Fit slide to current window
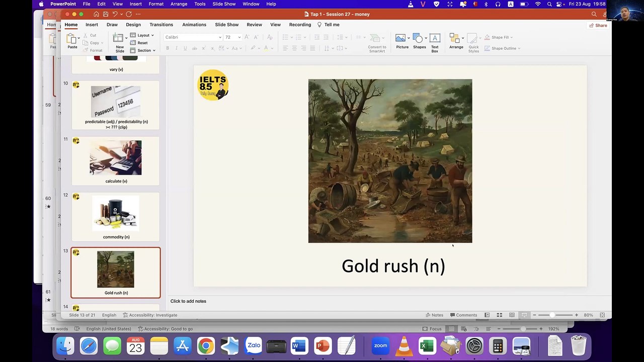Viewport: 644px width, 362px height. tap(602, 315)
